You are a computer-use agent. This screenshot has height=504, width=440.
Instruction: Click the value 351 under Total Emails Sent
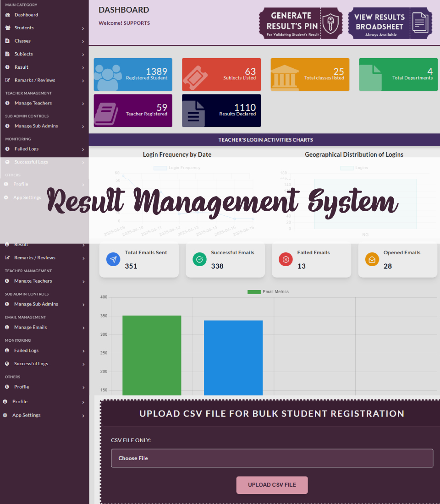(131, 266)
